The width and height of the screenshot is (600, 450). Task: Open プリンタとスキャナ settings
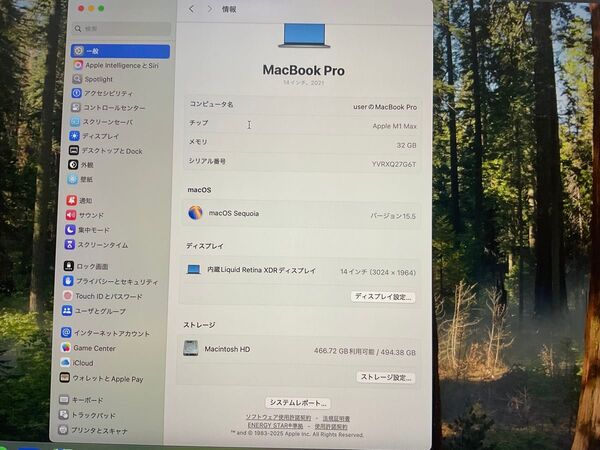tap(93, 430)
